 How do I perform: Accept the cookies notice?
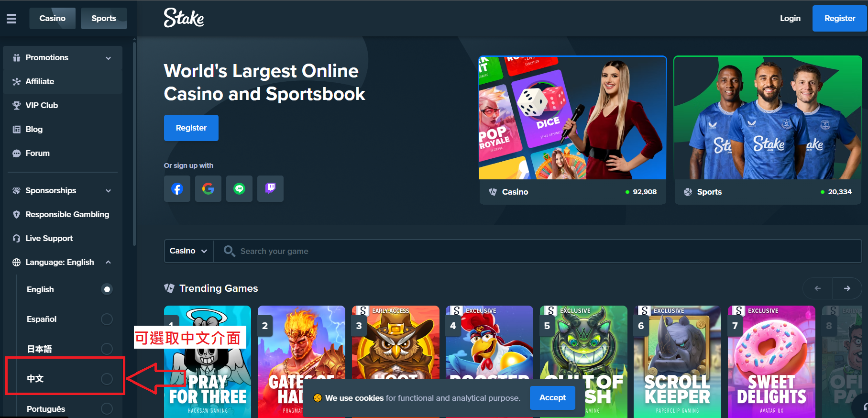[x=552, y=398]
